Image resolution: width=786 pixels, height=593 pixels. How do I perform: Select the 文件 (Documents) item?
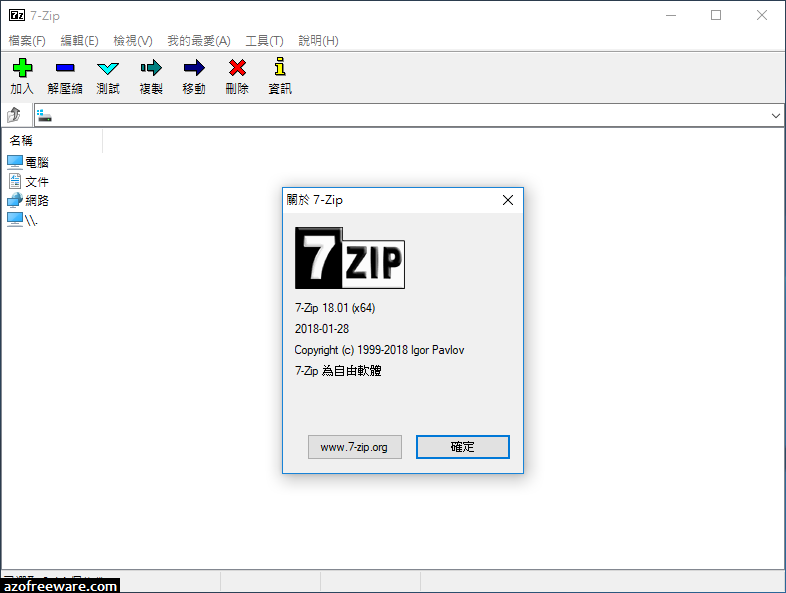coord(28,181)
